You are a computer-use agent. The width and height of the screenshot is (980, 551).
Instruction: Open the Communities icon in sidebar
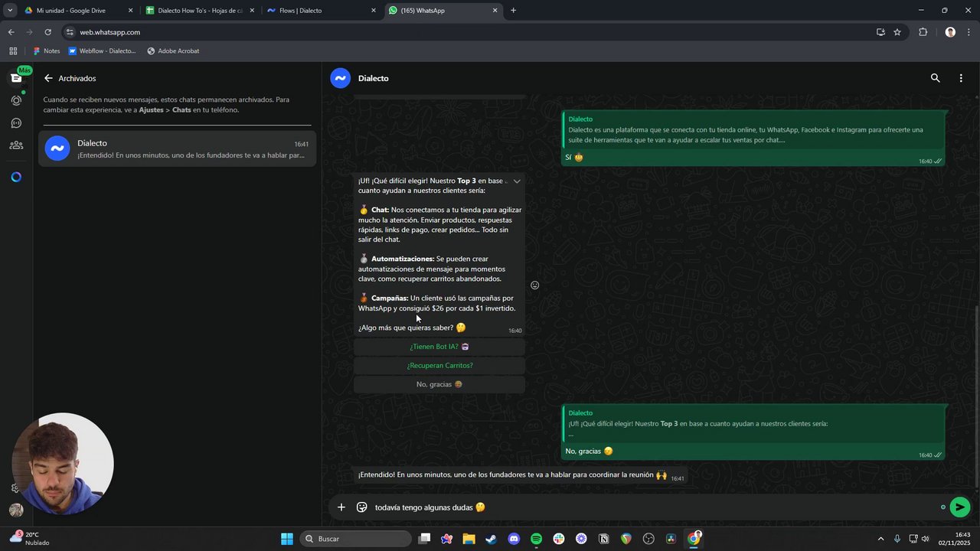(16, 145)
